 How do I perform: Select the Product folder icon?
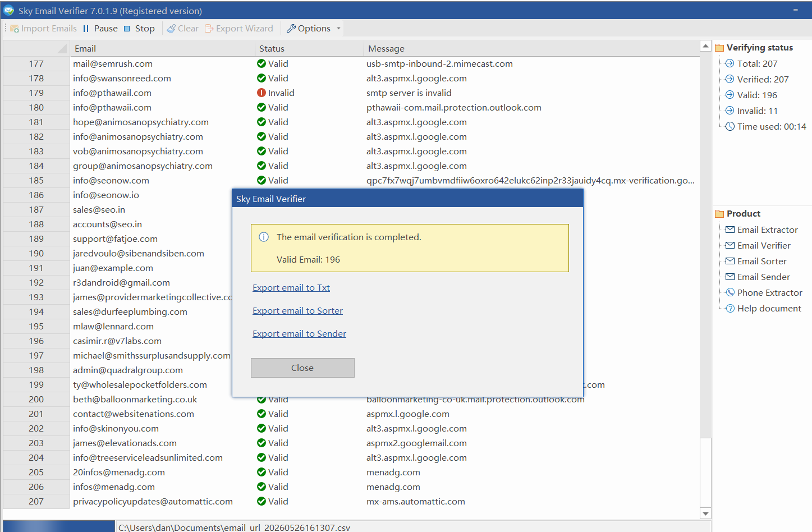point(719,214)
